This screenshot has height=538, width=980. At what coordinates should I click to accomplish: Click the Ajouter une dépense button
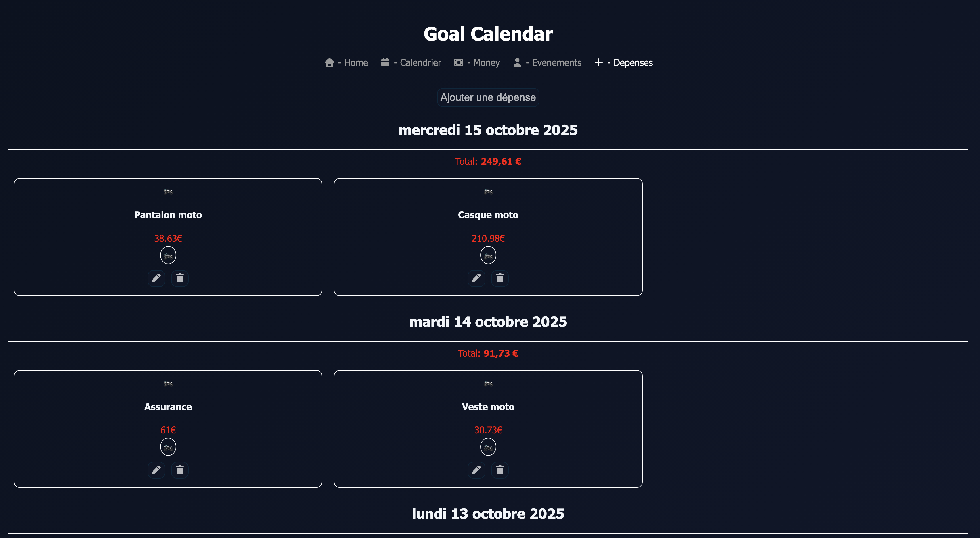click(x=488, y=97)
